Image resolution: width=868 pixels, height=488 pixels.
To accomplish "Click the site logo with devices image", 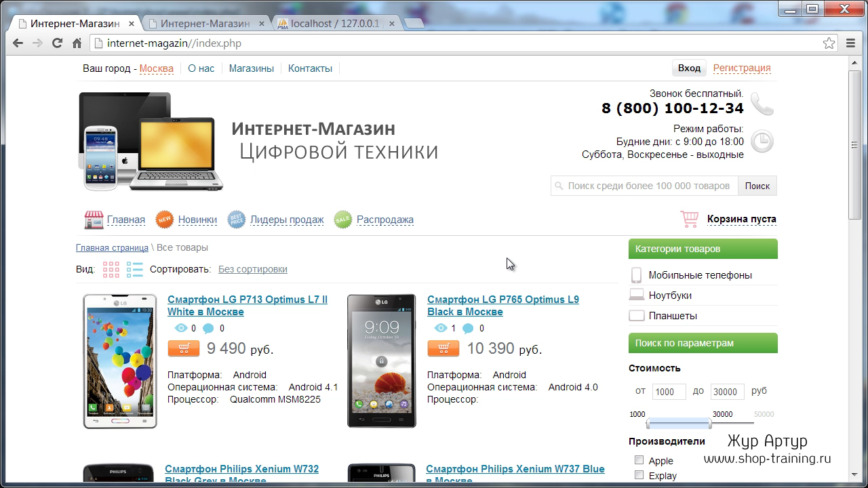I will (x=258, y=142).
